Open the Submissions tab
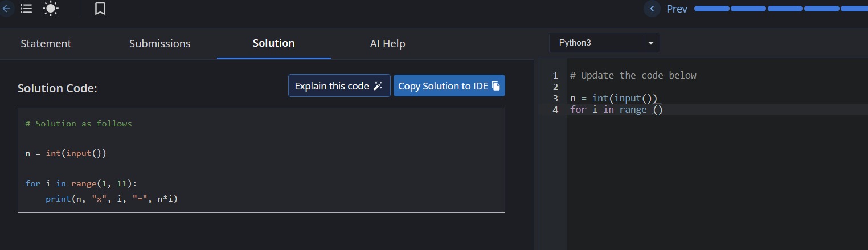 pyautogui.click(x=159, y=43)
